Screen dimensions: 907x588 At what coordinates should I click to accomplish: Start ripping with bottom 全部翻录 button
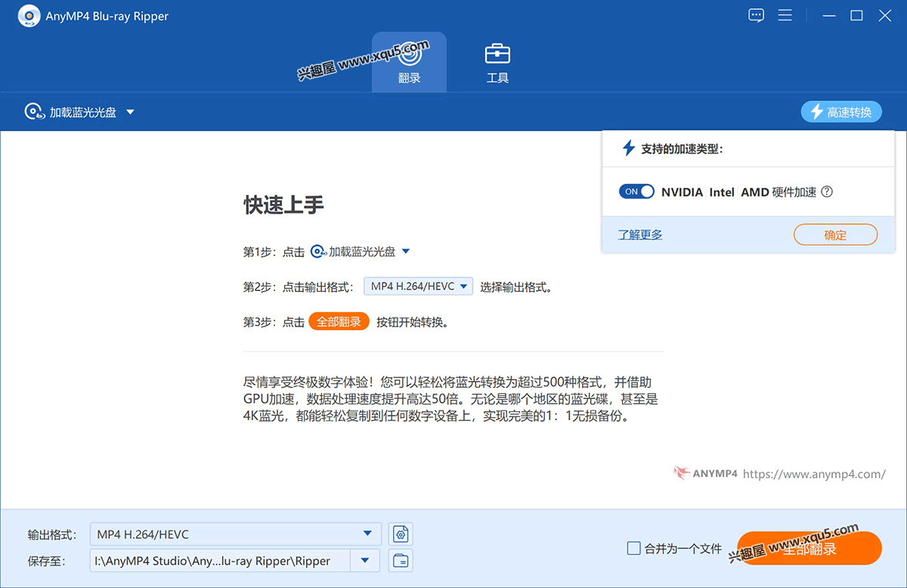point(809,549)
